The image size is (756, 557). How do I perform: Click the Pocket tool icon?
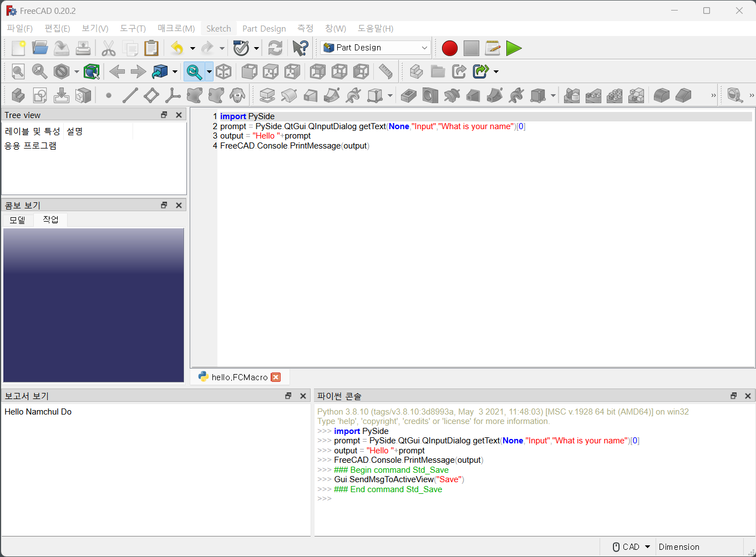pos(409,95)
